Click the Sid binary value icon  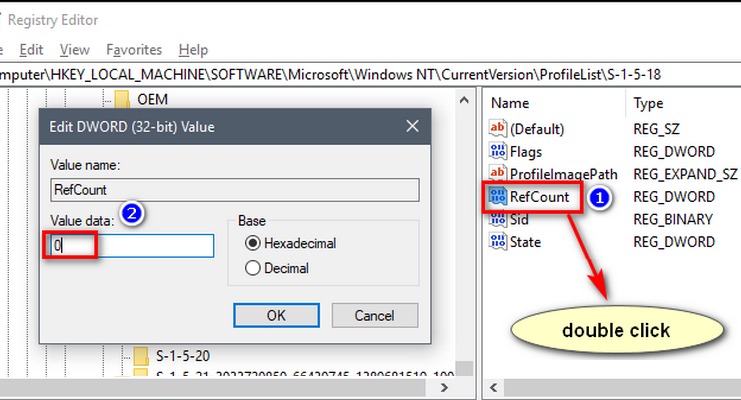(498, 219)
